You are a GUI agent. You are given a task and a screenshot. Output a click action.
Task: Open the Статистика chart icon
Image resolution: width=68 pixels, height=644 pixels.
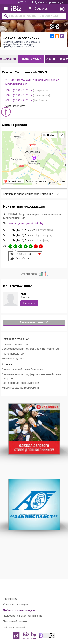tap(43, 274)
